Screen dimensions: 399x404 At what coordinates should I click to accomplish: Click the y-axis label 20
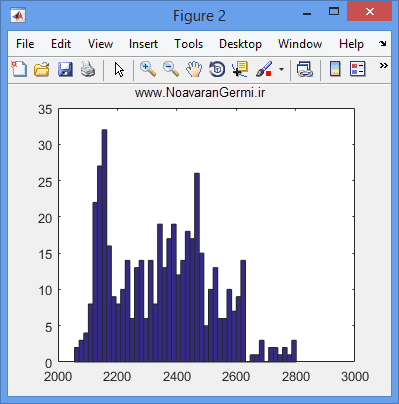click(x=45, y=219)
